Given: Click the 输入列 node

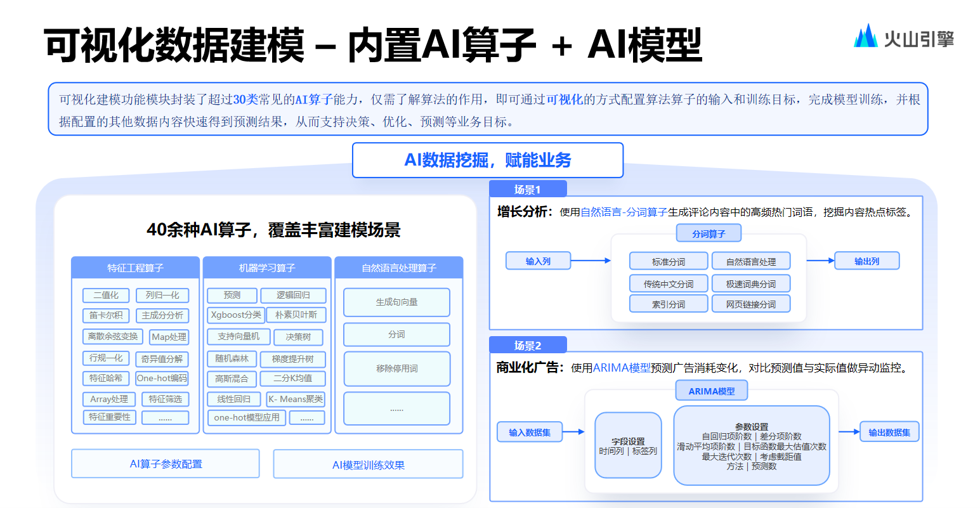Looking at the screenshot, I should (x=539, y=261).
